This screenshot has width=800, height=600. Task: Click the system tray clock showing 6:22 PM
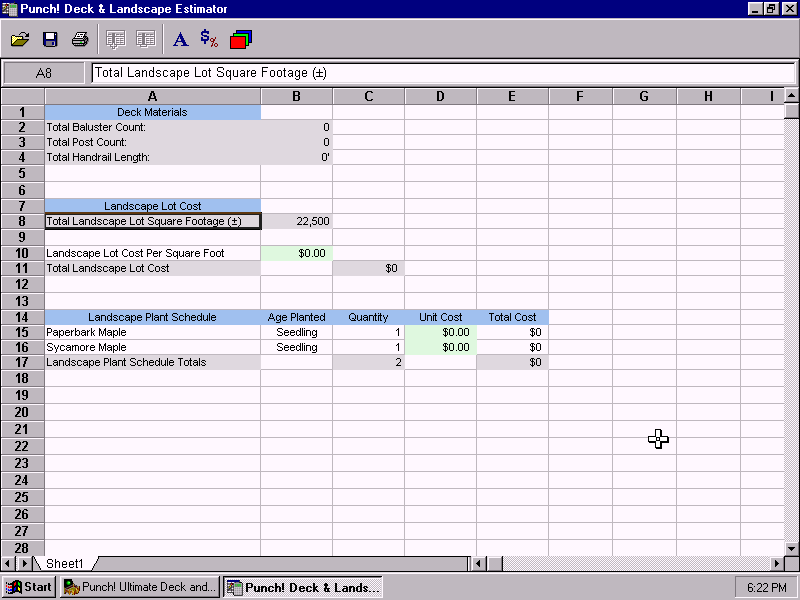tap(766, 587)
